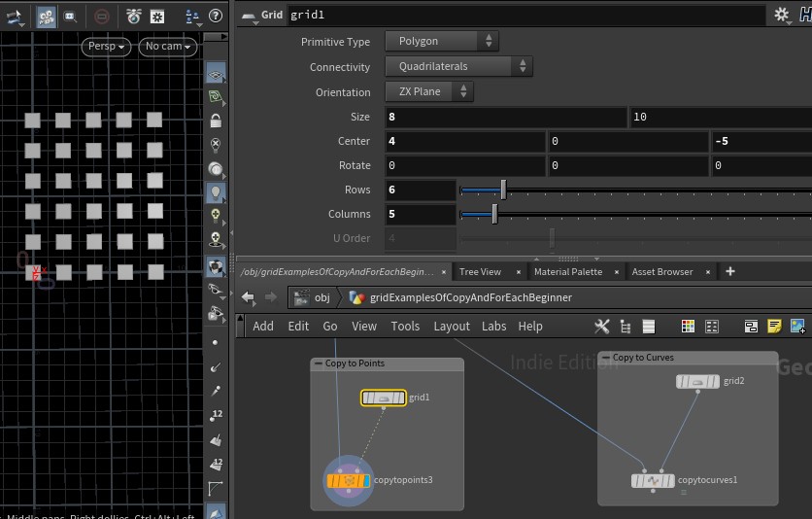Select the copytopoints3 node

coord(348,480)
